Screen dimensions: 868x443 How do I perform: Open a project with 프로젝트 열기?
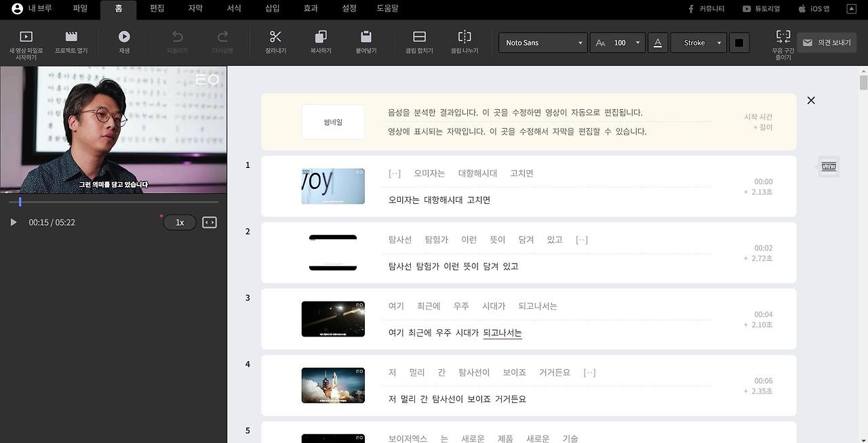(x=71, y=37)
